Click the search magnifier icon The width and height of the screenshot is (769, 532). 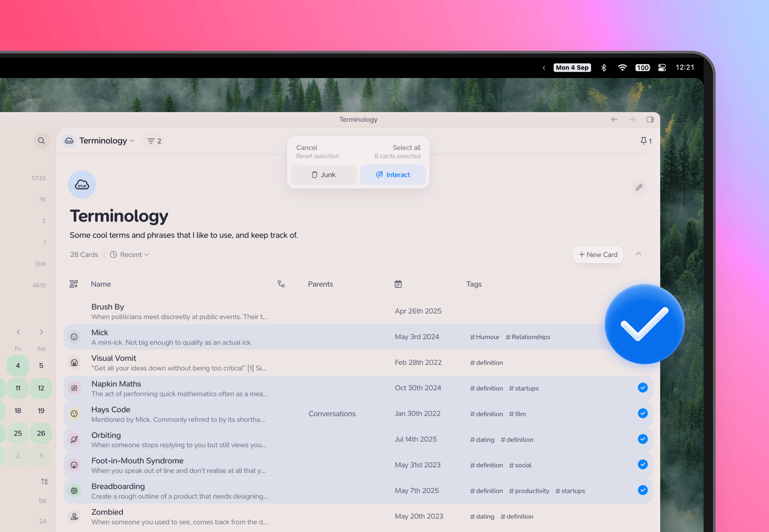pos(41,141)
